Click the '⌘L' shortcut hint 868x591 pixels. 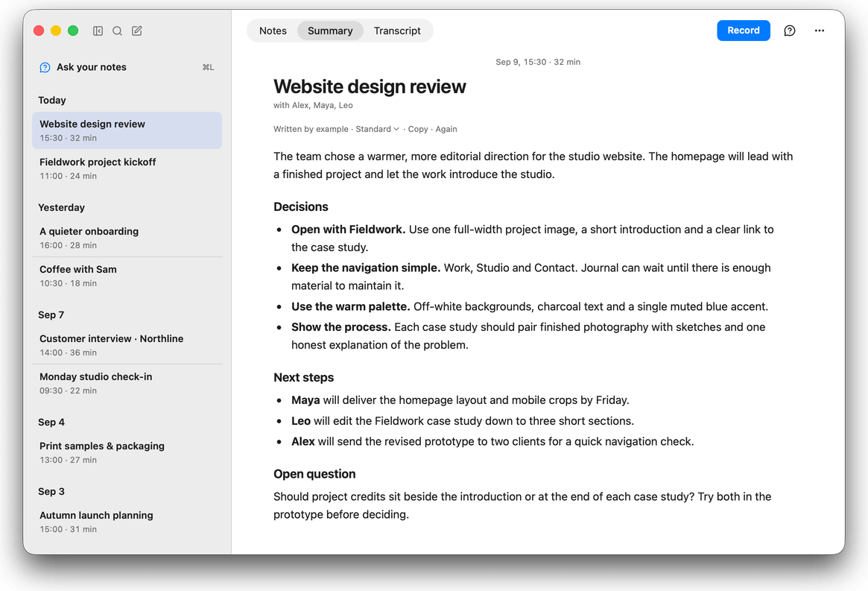click(208, 67)
